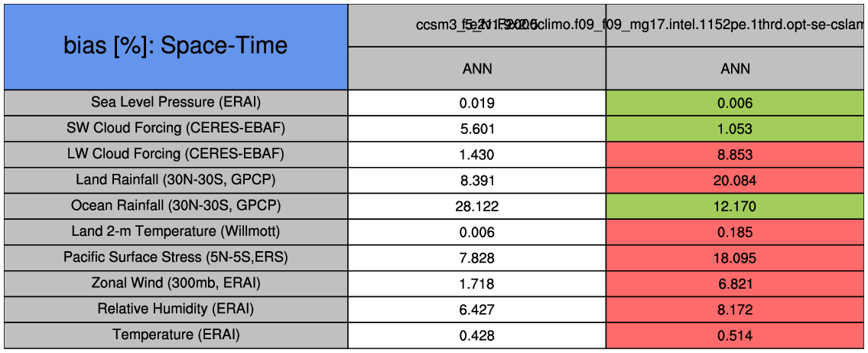Click the Temperature (ERAI) row label
Image resolution: width=868 pixels, height=353 pixels.
(x=176, y=335)
